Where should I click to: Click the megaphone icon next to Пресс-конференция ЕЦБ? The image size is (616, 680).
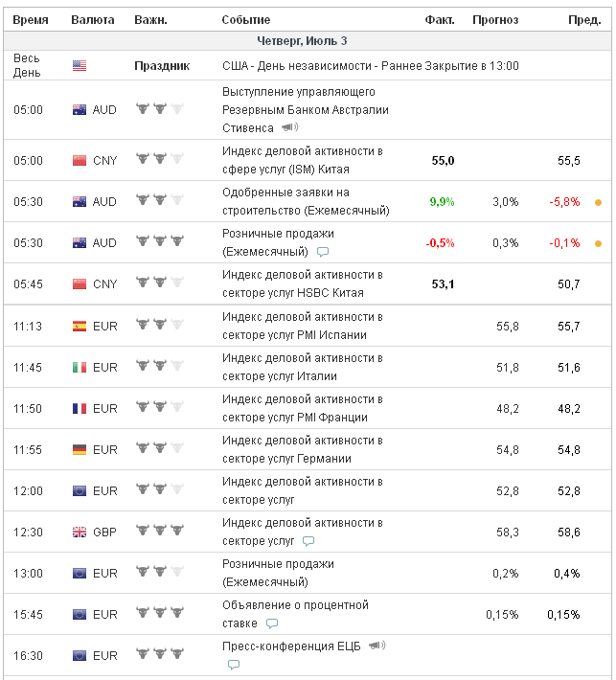coord(376,646)
